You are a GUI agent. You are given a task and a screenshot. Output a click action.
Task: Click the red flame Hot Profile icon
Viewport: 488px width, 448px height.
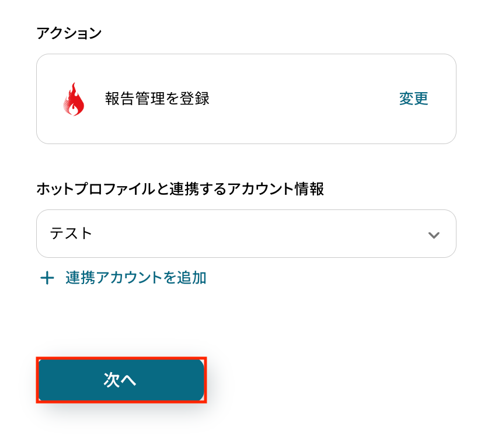tap(74, 99)
